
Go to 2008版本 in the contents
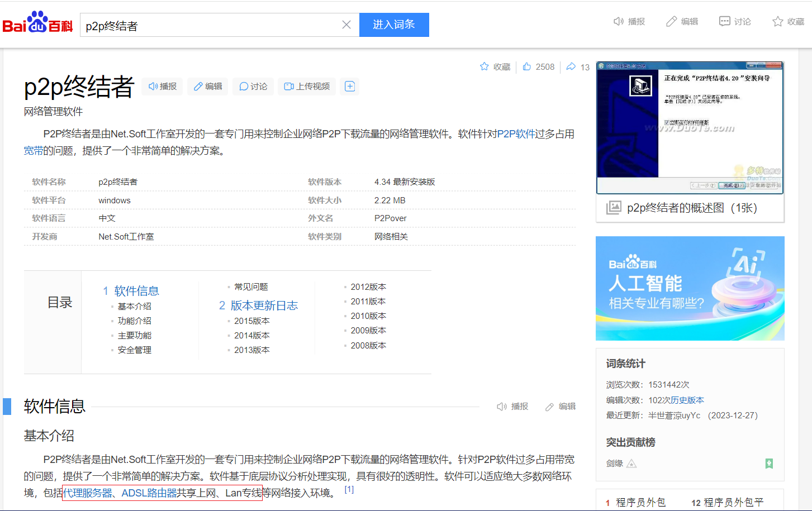368,345
